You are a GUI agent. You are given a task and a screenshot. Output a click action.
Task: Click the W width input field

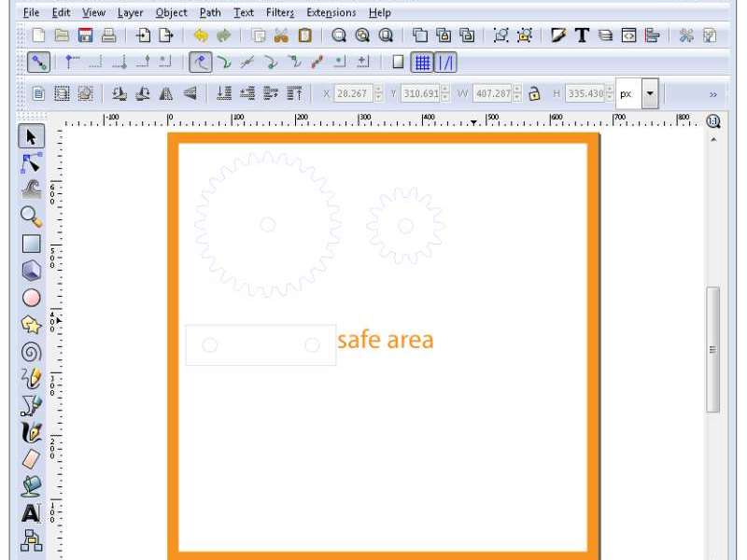493,93
